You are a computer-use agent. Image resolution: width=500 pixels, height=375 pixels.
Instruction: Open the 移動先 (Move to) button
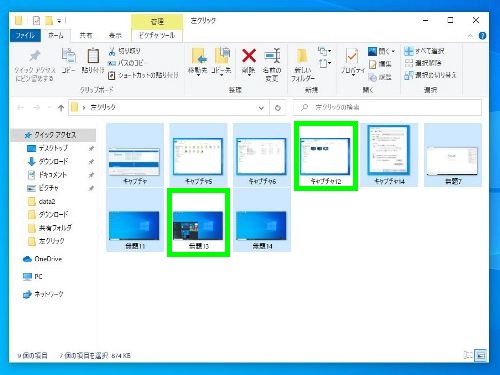tap(198, 61)
